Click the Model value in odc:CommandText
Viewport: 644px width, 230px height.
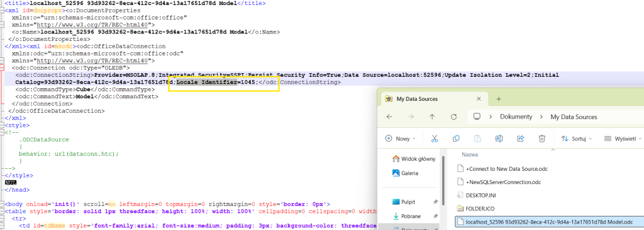[85, 96]
